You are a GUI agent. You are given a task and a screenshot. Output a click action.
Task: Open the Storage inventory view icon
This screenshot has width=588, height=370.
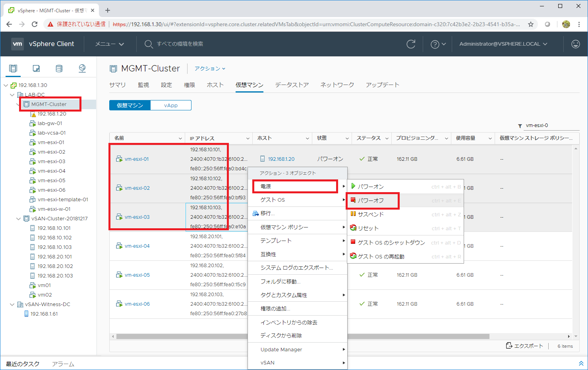click(x=59, y=69)
